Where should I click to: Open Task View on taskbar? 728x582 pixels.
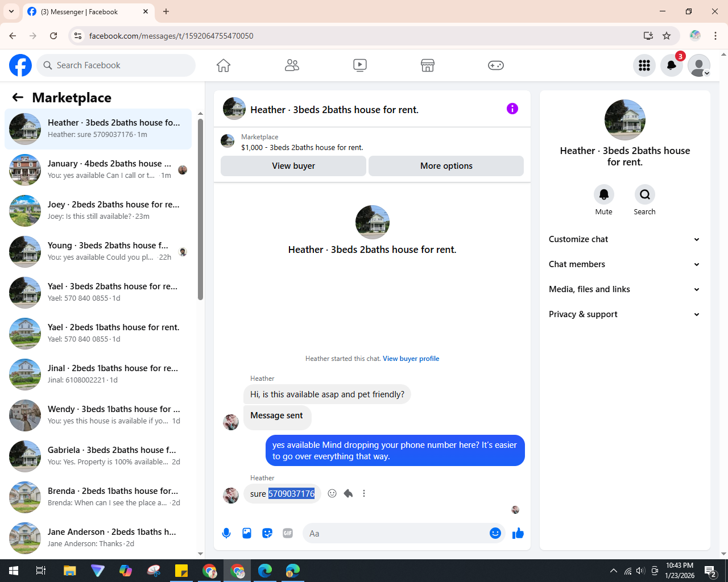click(x=41, y=571)
